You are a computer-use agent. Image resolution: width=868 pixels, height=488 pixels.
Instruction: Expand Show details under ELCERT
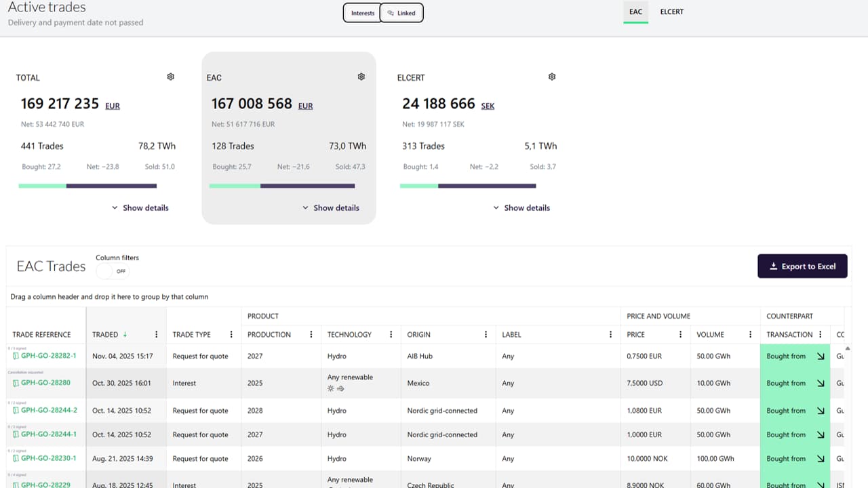pos(521,208)
